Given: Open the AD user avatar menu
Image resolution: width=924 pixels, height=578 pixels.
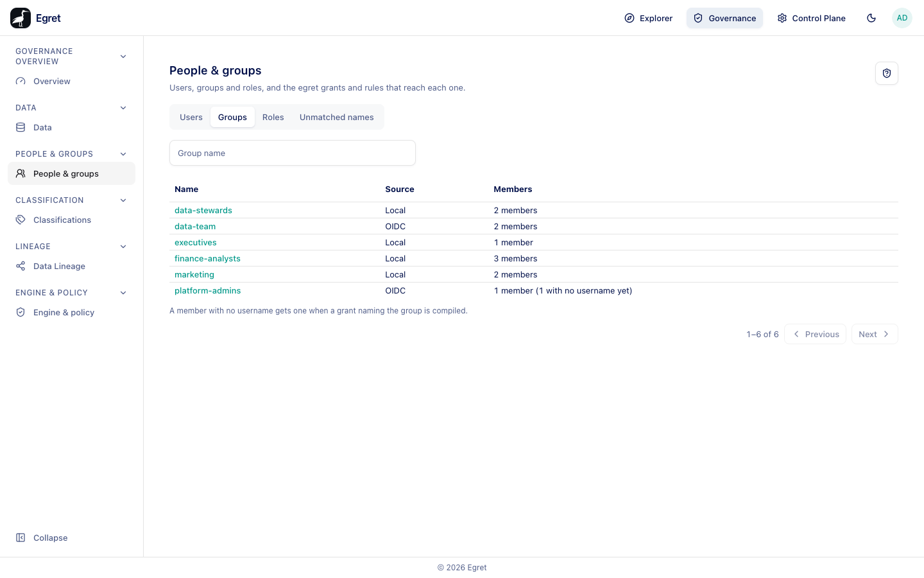Looking at the screenshot, I should [902, 18].
